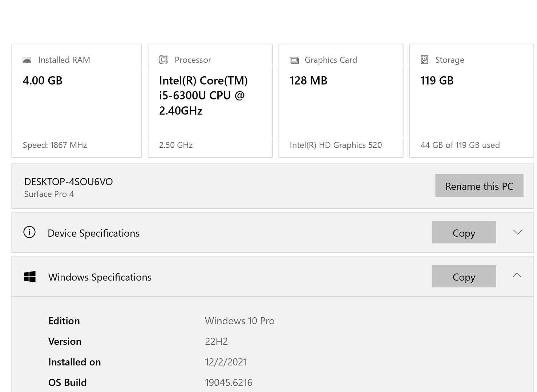The height and width of the screenshot is (392, 537).
Task: Click the Installed on label
Action: (x=74, y=362)
